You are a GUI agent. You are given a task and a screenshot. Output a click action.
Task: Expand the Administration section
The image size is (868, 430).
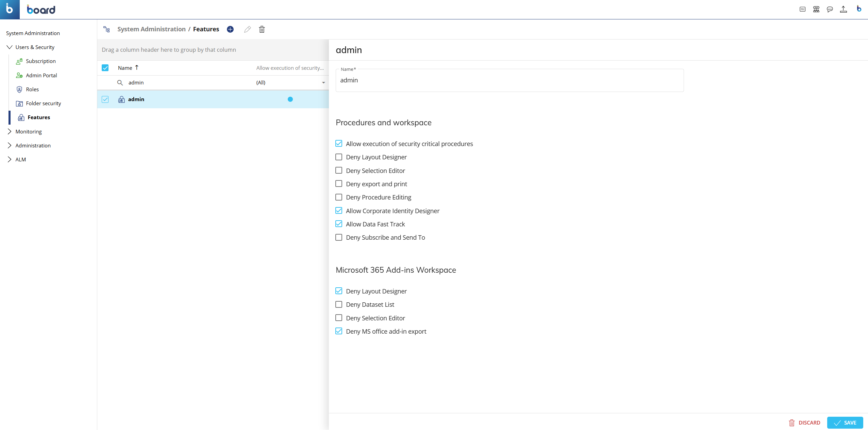coord(10,145)
